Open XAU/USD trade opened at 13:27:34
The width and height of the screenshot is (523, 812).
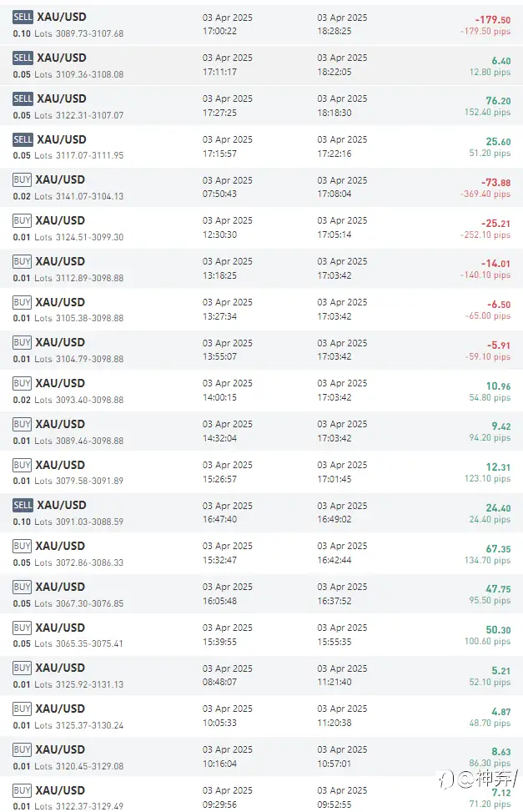[x=262, y=309]
